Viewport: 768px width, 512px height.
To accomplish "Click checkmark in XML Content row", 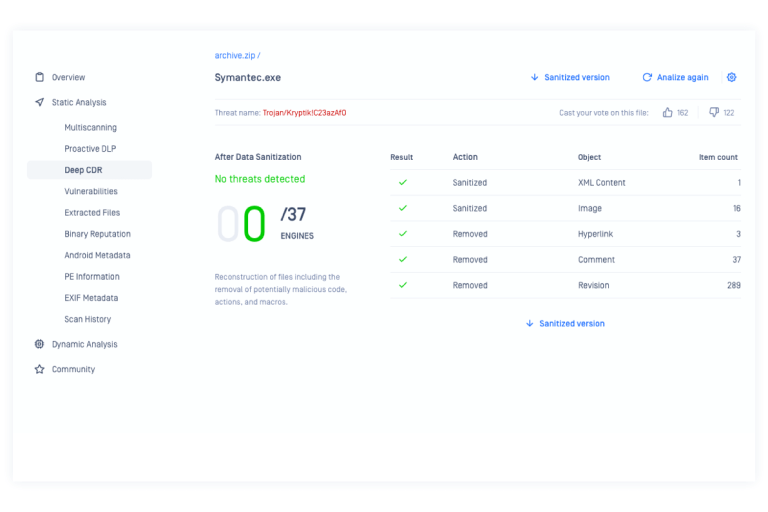I will point(403,182).
